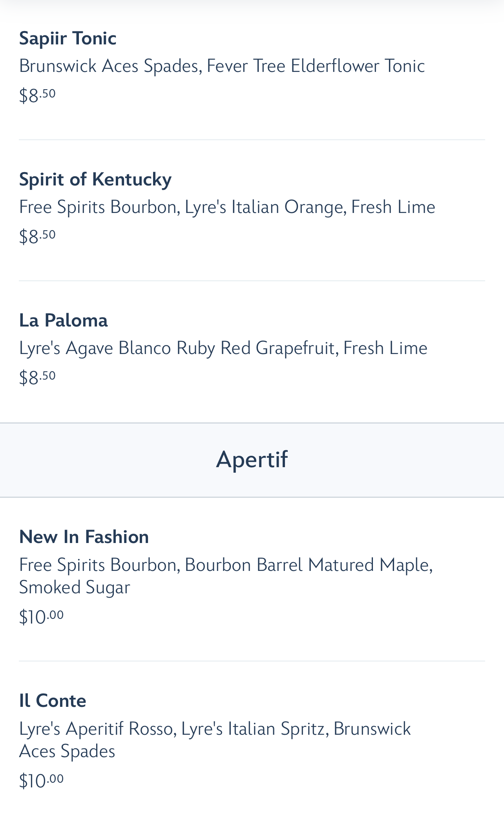Select the Spirit of Kentucky drink

(95, 180)
